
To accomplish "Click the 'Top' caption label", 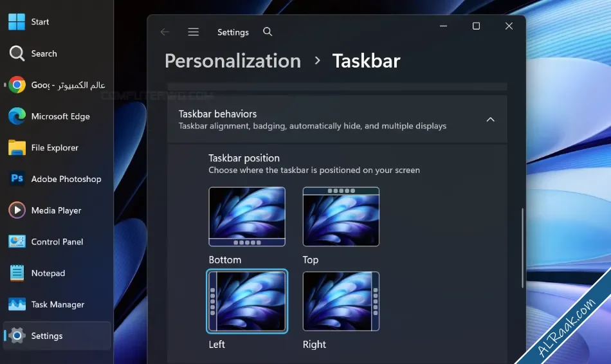I will tap(311, 260).
